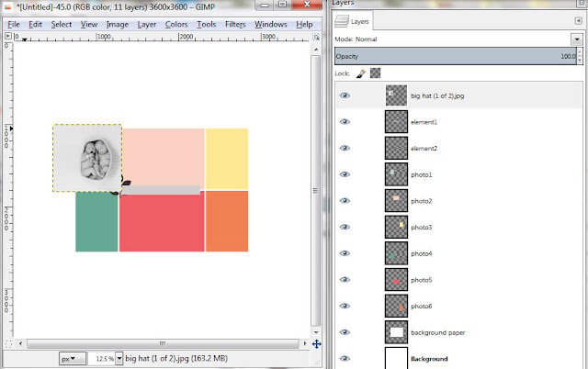Open the image menu triangle at ruler corner
Image resolution: width=588 pixels, height=369 pixels.
coord(8,36)
